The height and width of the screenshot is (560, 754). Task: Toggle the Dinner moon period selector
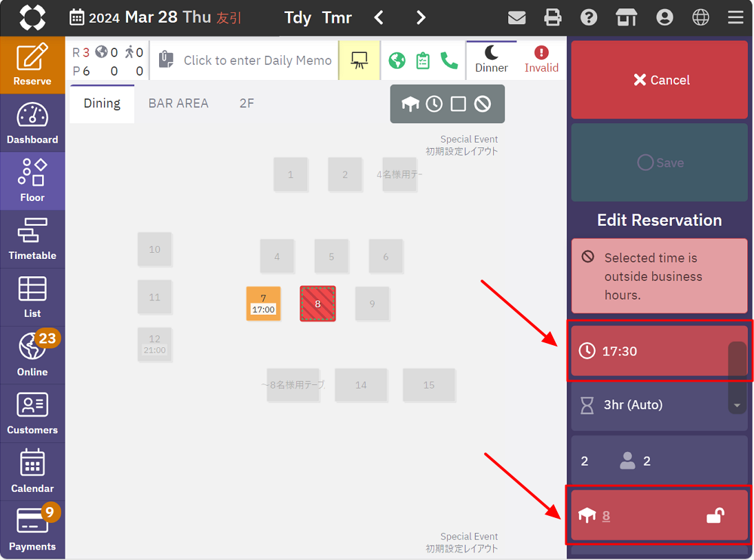pos(491,60)
